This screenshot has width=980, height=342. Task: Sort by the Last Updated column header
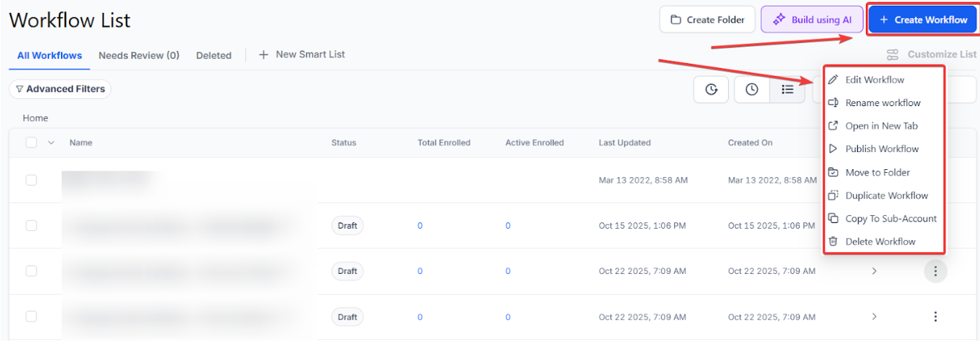pos(625,143)
